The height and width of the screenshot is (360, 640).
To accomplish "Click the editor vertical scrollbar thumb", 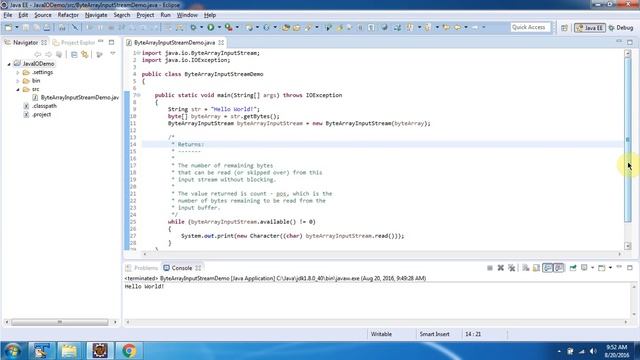I will (628, 140).
